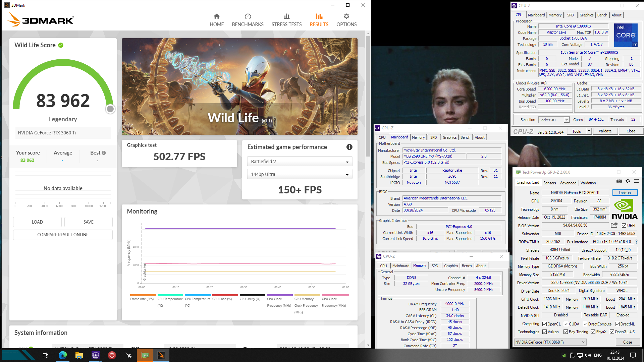The image size is (644, 362).
Task: Click the Lookup button in GPU-Z
Action: [x=625, y=193]
